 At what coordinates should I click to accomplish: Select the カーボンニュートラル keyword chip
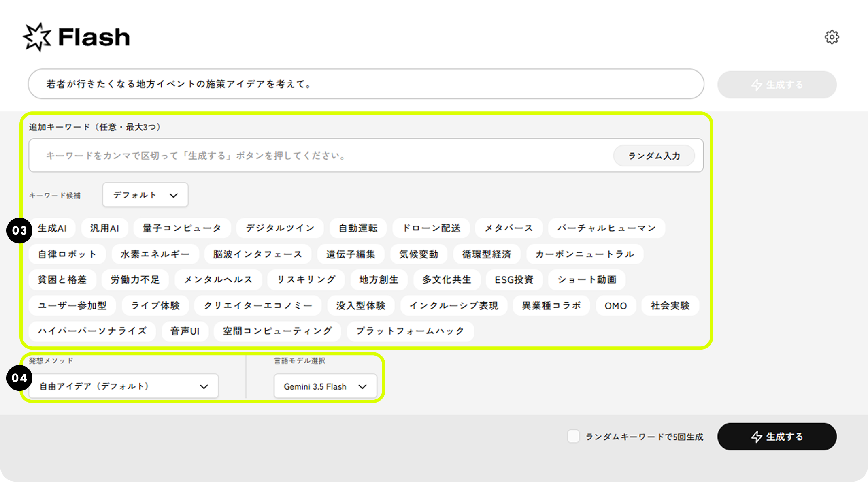pos(585,254)
